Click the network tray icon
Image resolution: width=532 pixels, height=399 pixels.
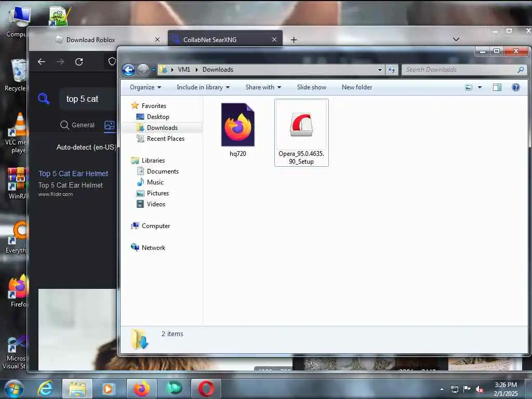454,390
